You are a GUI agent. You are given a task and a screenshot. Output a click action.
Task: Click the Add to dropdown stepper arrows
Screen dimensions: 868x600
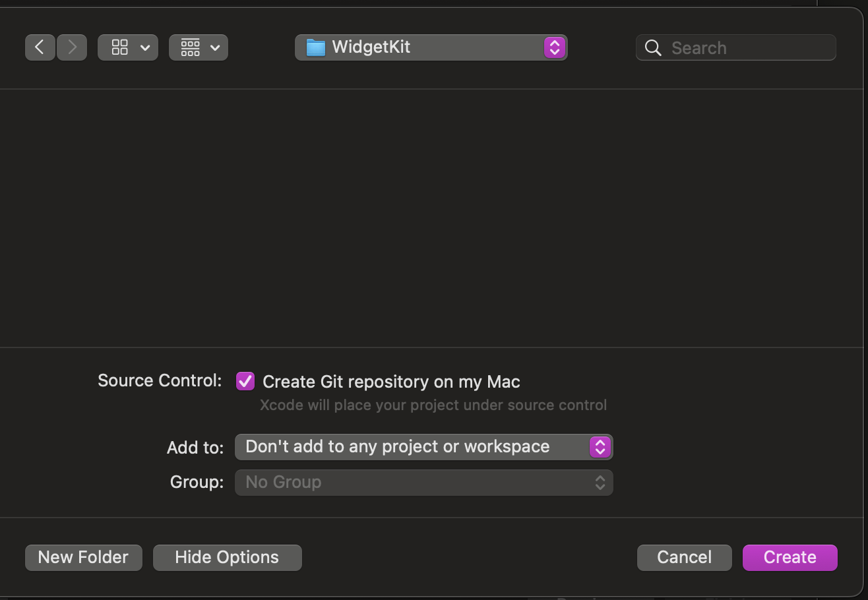(x=600, y=446)
